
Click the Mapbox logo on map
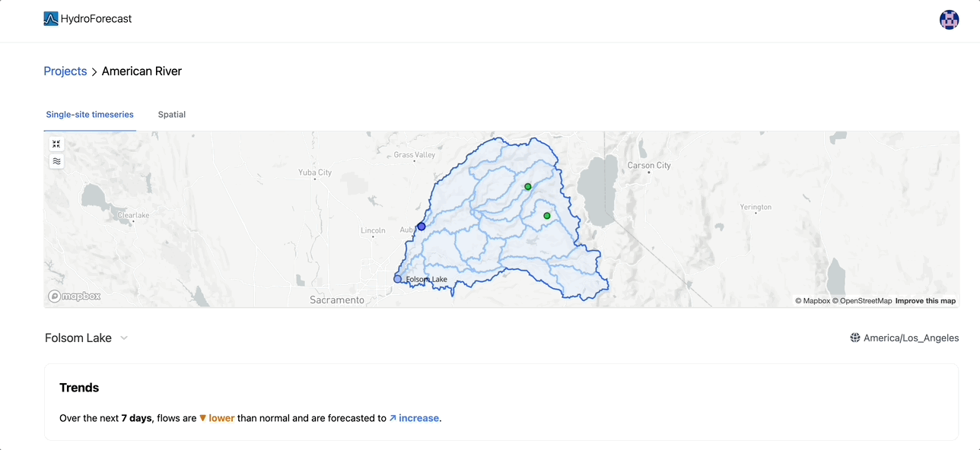(75, 296)
